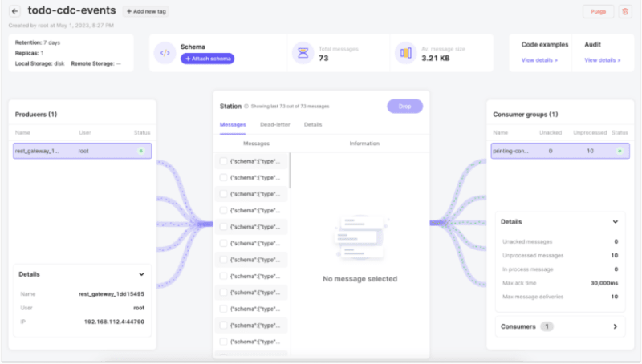The width and height of the screenshot is (642, 364).
Task: Click the schema code brackets icon
Action: (165, 53)
